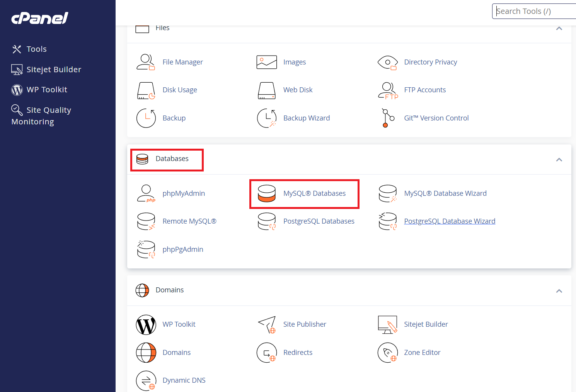Click the phpPgAdmin icon

click(x=146, y=249)
